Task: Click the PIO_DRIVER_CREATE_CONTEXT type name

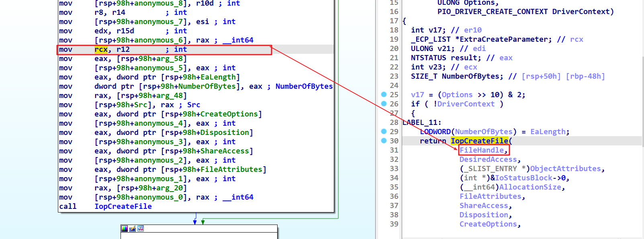Action: tap(493, 12)
